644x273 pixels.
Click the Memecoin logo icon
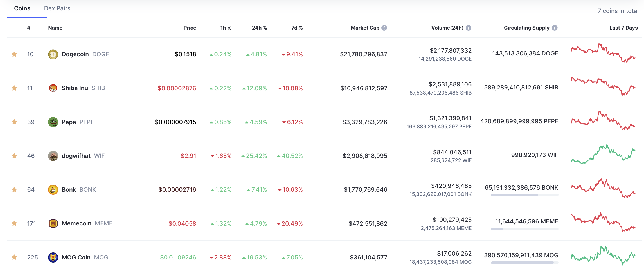(x=53, y=223)
